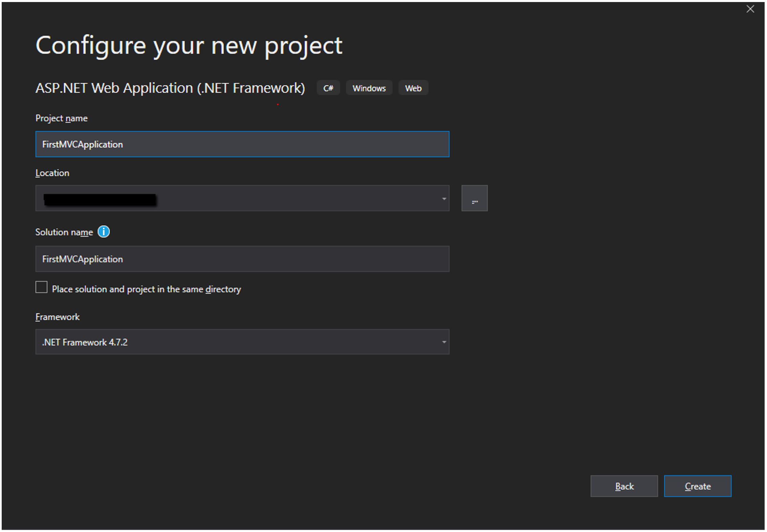
Task: Click the ASP.NET Web Application template heading
Action: (170, 88)
